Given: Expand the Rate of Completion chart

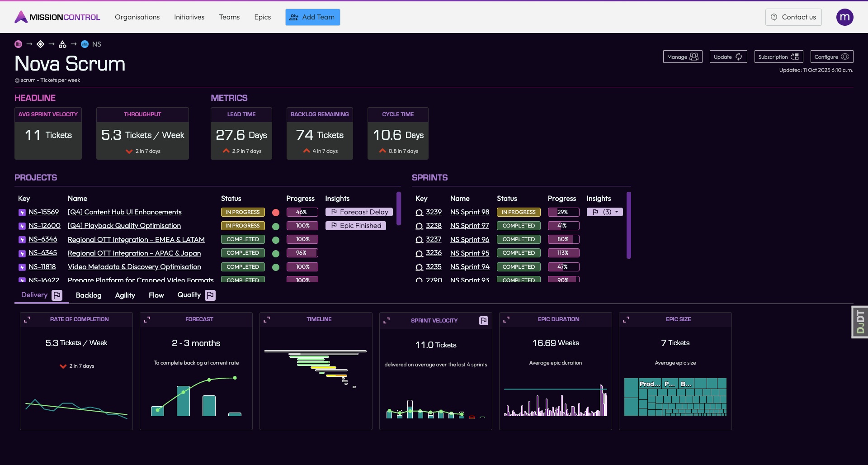Looking at the screenshot, I should (27, 319).
